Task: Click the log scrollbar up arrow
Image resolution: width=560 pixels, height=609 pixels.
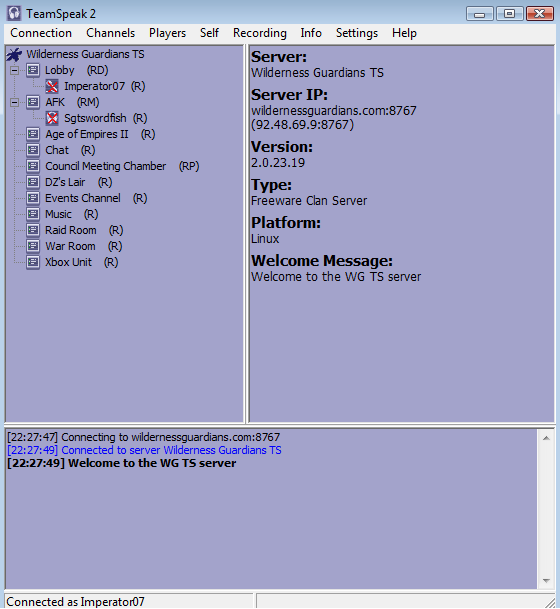Action: [546, 438]
